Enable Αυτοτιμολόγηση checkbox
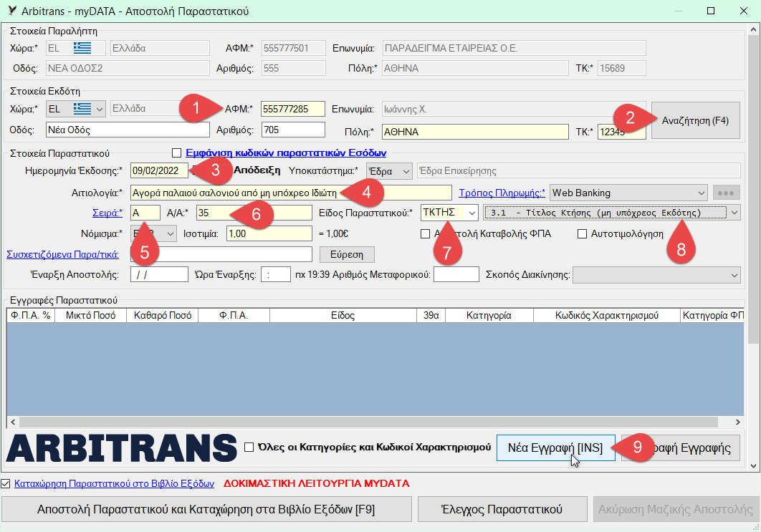The width and height of the screenshot is (761, 532). coord(582,233)
